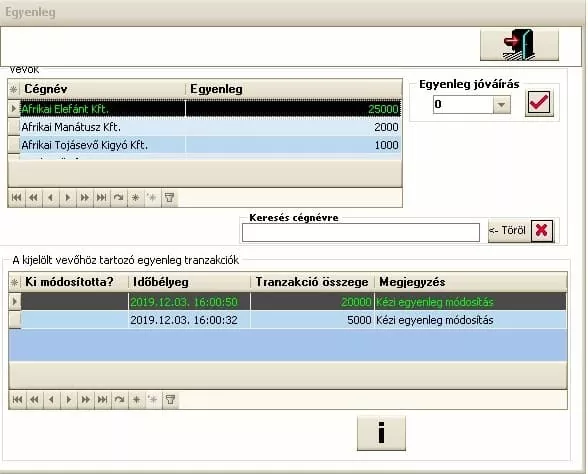The image size is (588, 474).
Task: Click filter funnel in transactions navigator
Action: (170, 400)
